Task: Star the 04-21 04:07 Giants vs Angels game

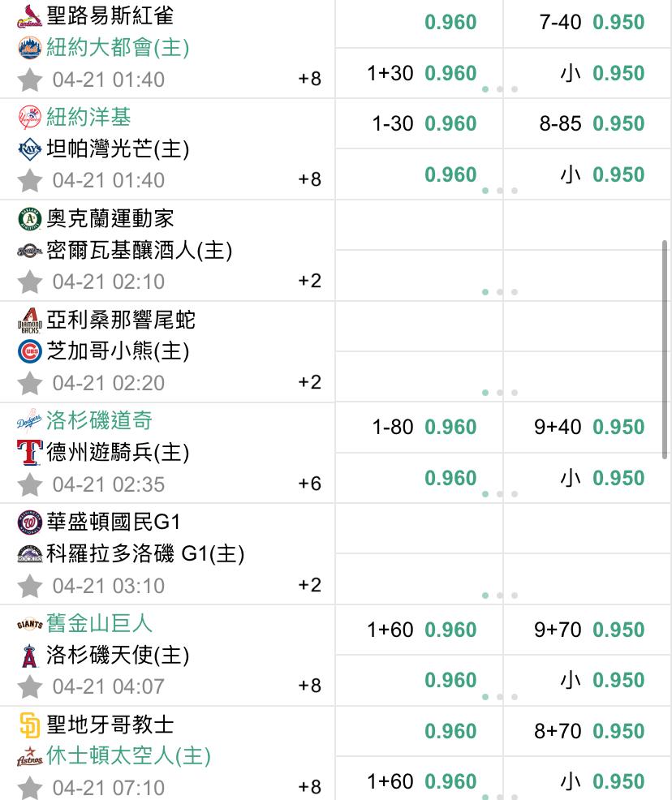Action: pyautogui.click(x=30, y=686)
